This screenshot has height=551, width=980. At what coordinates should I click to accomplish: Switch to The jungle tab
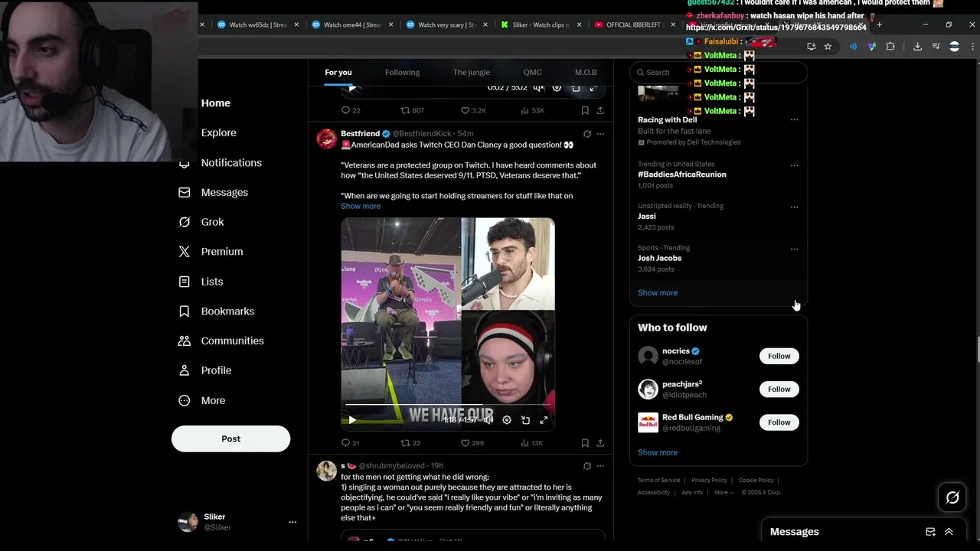point(471,72)
